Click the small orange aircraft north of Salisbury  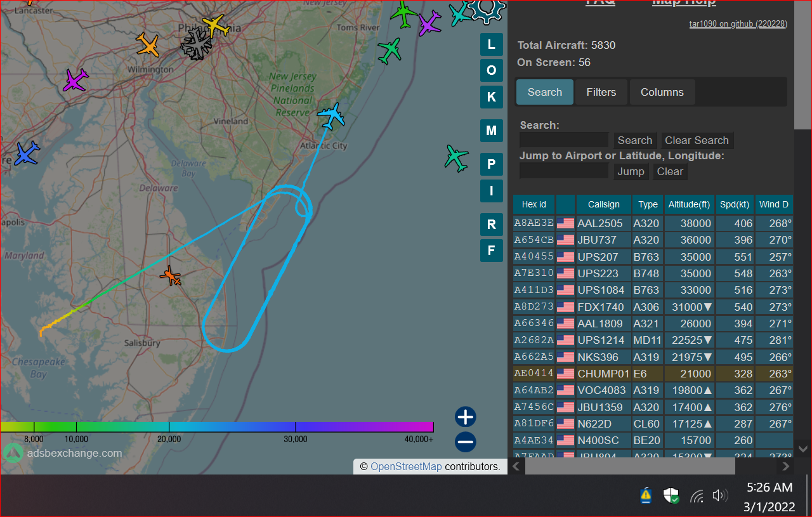click(171, 277)
